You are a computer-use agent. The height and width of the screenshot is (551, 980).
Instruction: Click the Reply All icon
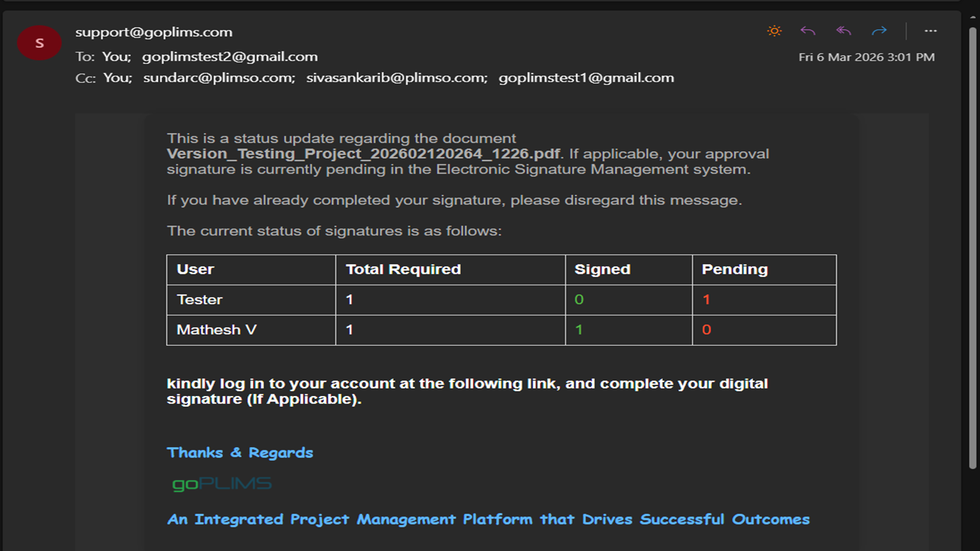coord(843,31)
